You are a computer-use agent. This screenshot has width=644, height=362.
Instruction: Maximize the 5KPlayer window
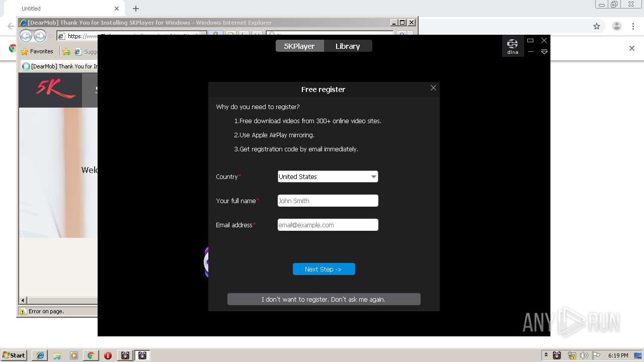530,40
